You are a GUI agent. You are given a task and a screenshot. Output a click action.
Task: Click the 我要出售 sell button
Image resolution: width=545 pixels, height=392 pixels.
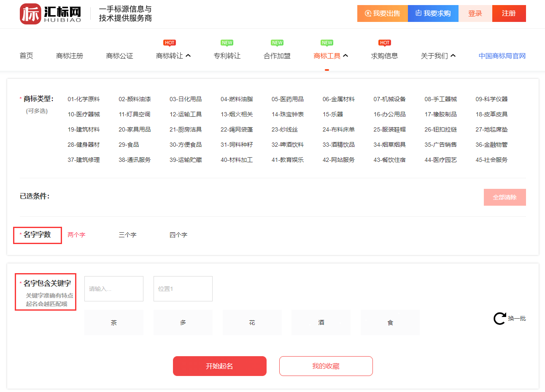point(382,13)
